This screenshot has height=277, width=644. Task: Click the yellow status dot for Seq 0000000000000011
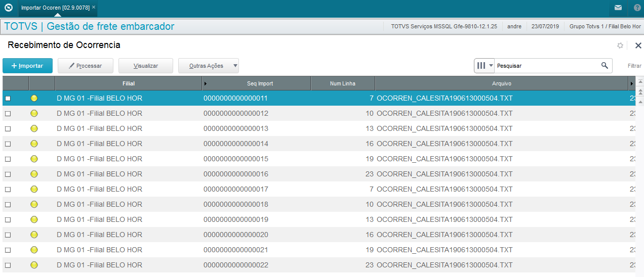[34, 98]
